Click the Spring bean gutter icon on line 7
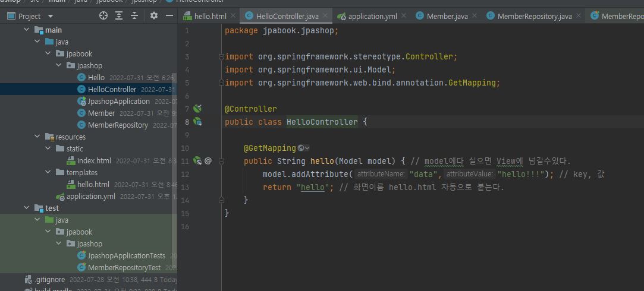 [197, 109]
